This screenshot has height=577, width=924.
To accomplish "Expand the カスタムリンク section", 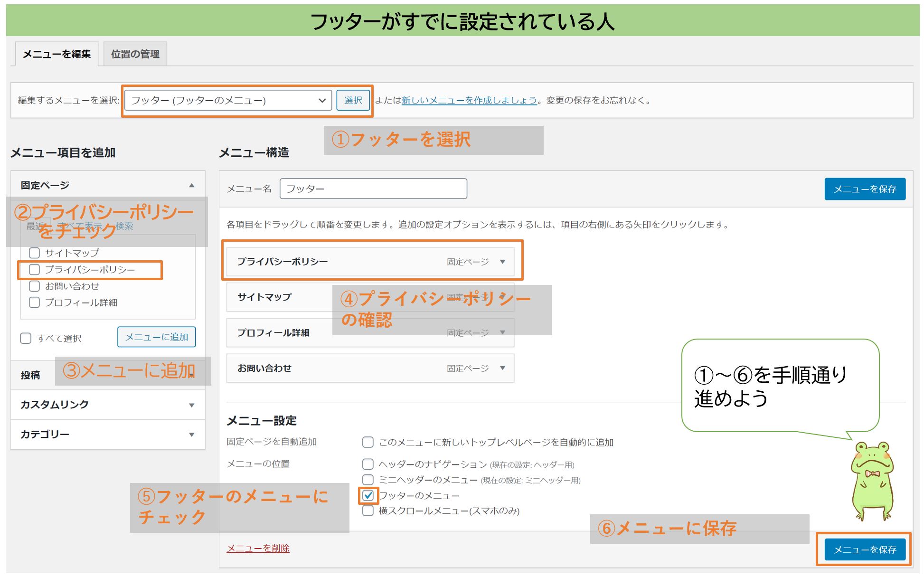I will coord(192,405).
